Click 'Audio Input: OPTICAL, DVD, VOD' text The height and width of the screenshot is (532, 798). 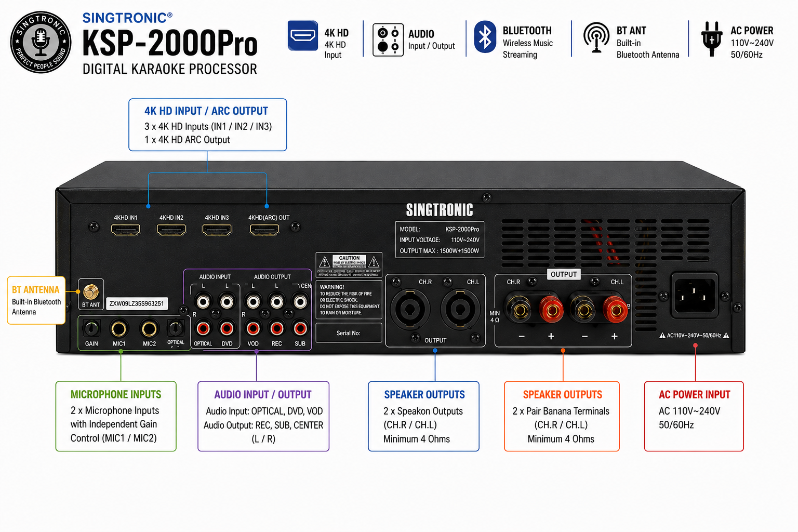tap(264, 411)
